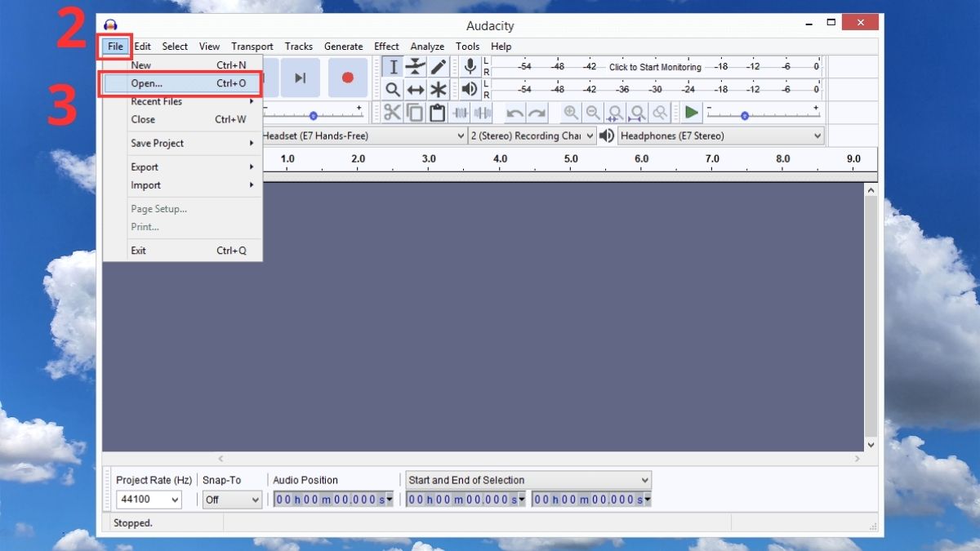Select the Multi-Tool asterisk icon
This screenshot has width=980, height=551.
(439, 90)
